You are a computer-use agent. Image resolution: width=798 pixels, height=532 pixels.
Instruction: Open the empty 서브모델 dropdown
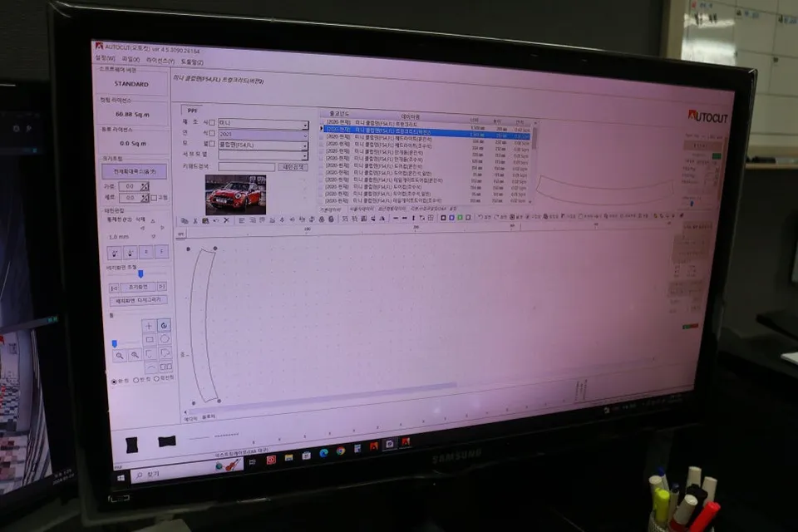pos(264,155)
